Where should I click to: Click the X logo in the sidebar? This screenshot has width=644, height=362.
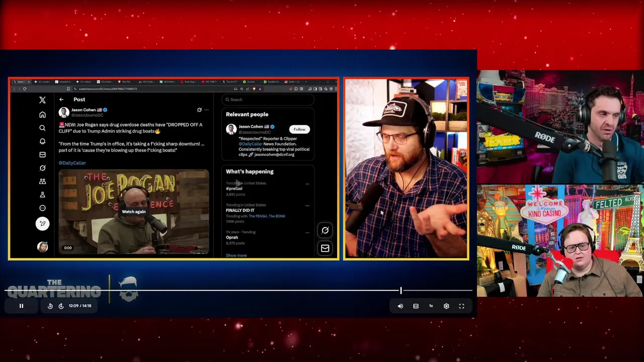(42, 101)
